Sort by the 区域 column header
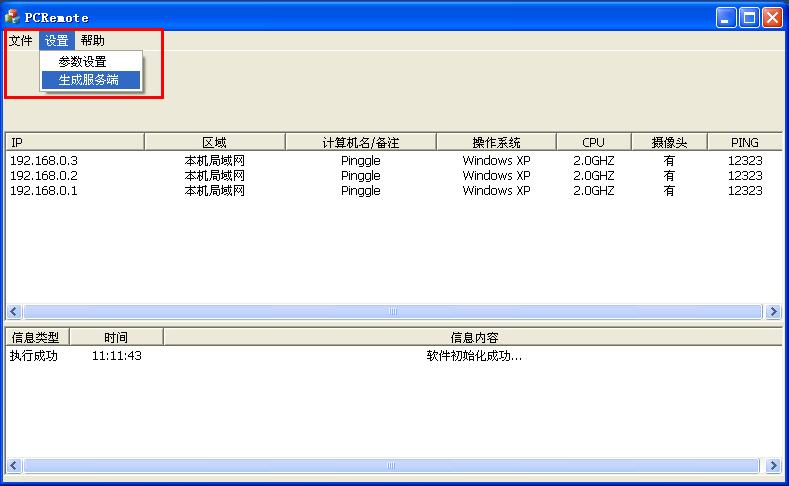This screenshot has height=486, width=789. pos(215,142)
